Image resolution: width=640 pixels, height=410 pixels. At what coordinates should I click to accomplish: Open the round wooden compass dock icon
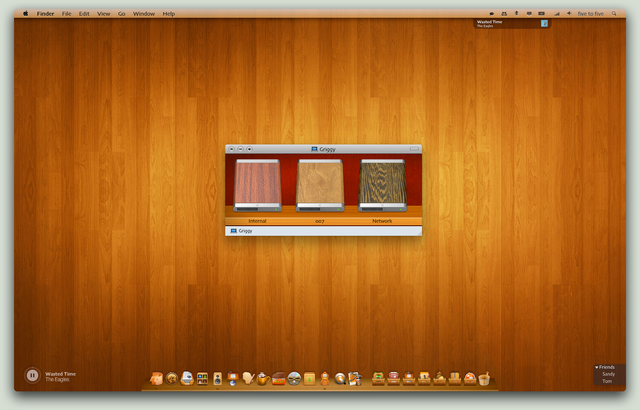point(172,379)
